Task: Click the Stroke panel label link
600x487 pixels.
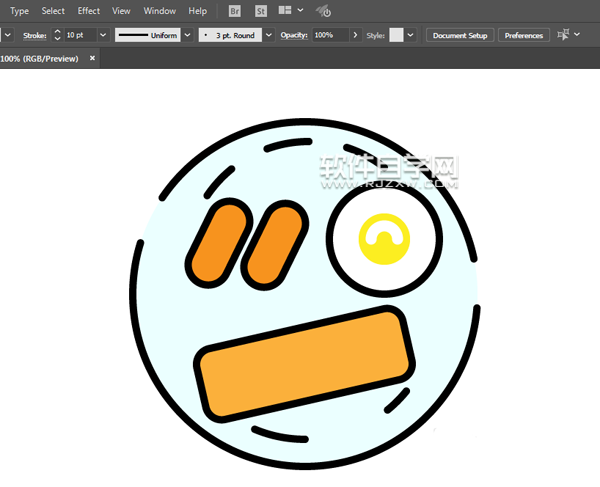Action: click(36, 35)
